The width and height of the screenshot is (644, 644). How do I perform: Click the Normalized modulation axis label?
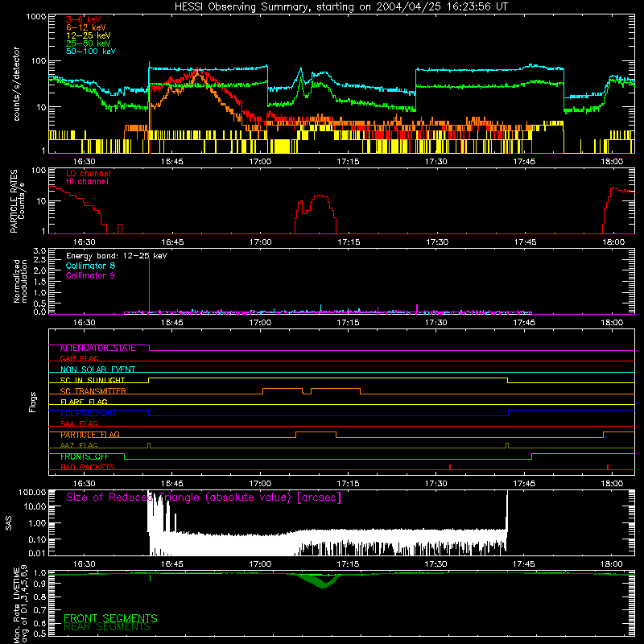pyautogui.click(x=20, y=281)
